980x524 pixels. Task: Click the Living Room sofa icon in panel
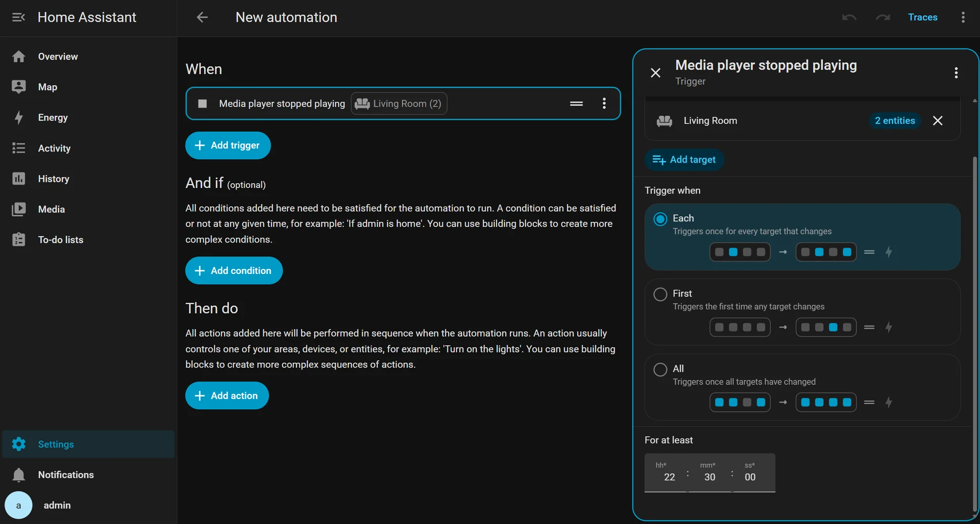[664, 121]
